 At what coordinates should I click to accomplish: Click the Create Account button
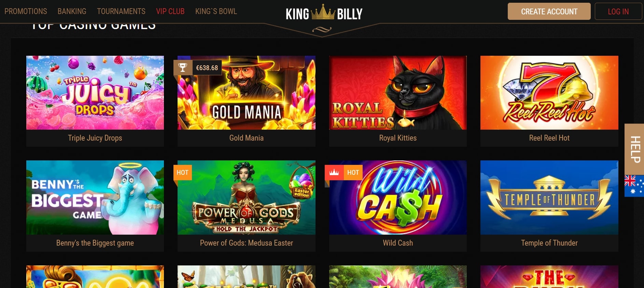click(549, 11)
